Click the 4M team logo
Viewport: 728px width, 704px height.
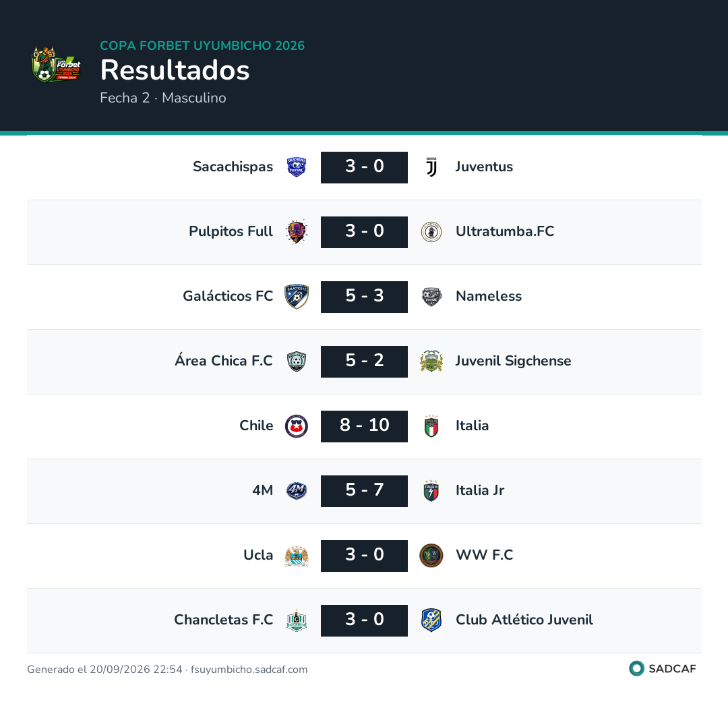296,491
